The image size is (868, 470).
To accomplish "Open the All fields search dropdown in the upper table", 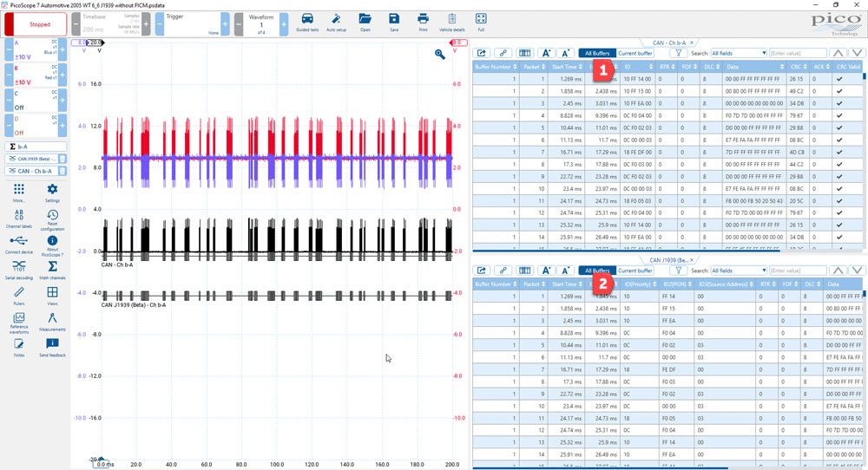I will tap(739, 53).
